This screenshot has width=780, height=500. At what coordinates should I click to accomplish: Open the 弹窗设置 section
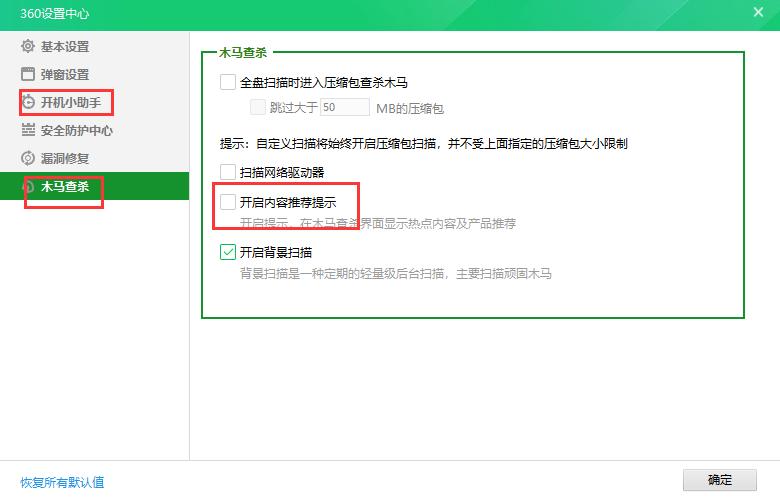point(95,74)
